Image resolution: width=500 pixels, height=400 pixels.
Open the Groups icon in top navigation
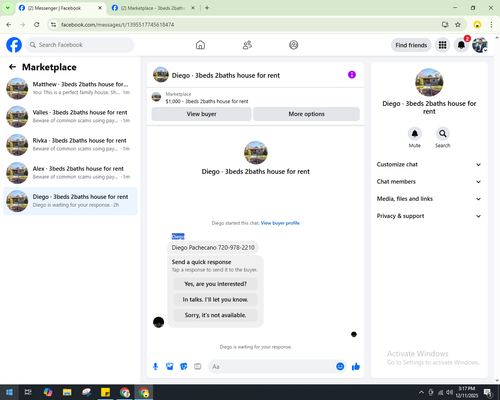[x=294, y=45]
